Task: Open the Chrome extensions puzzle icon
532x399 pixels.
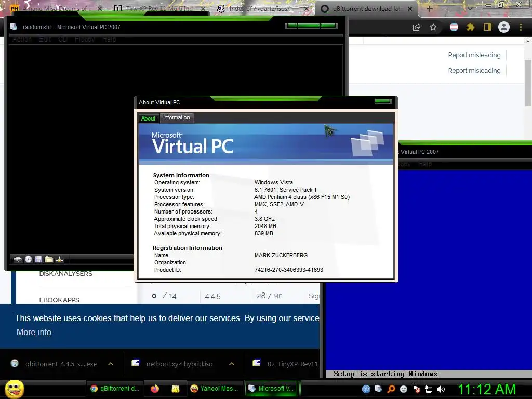Action: click(x=470, y=27)
